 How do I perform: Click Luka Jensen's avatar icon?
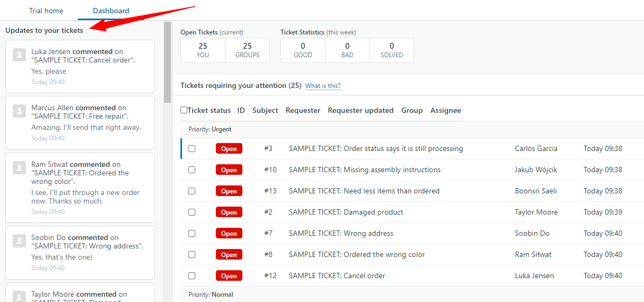[20, 55]
